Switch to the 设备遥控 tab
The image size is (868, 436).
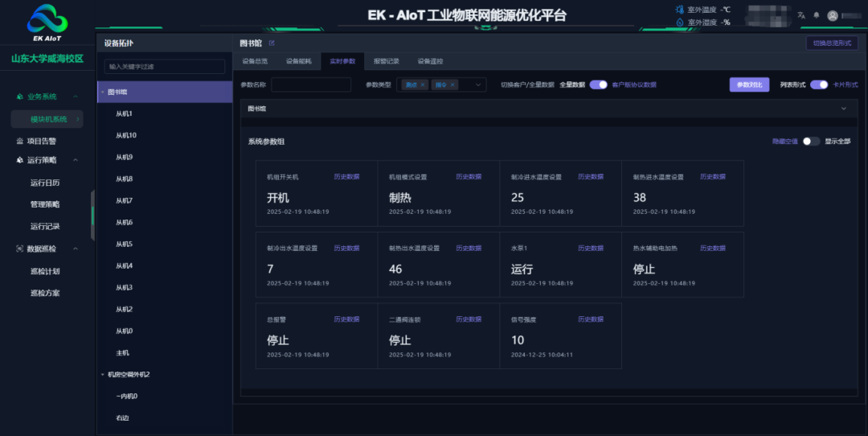(430, 61)
